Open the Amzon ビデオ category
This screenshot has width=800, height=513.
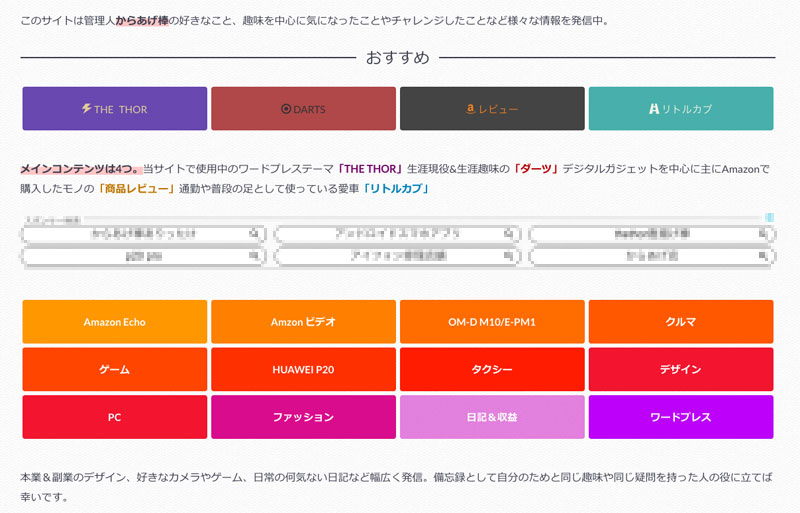pos(304,322)
